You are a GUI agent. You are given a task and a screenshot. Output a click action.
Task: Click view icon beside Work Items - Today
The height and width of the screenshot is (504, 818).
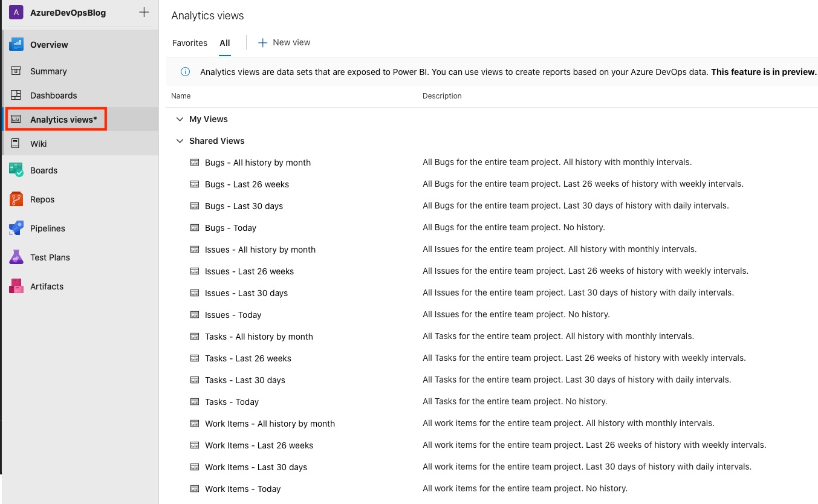coord(195,489)
